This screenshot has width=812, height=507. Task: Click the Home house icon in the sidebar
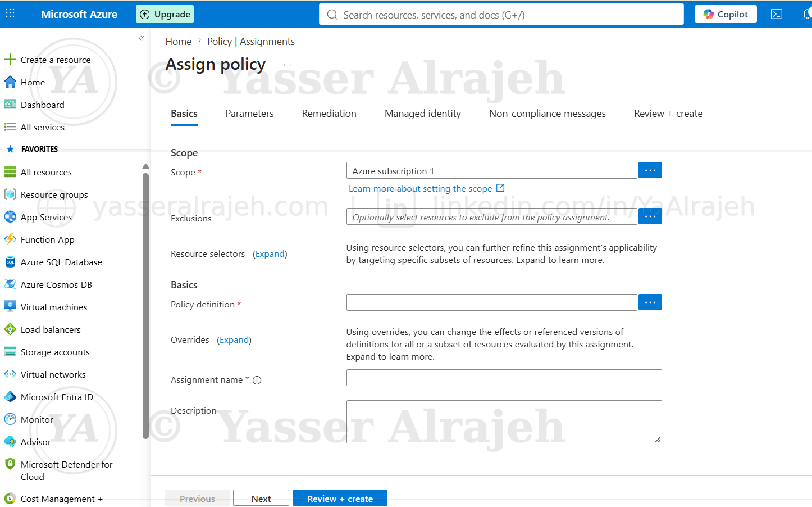pyautogui.click(x=10, y=82)
